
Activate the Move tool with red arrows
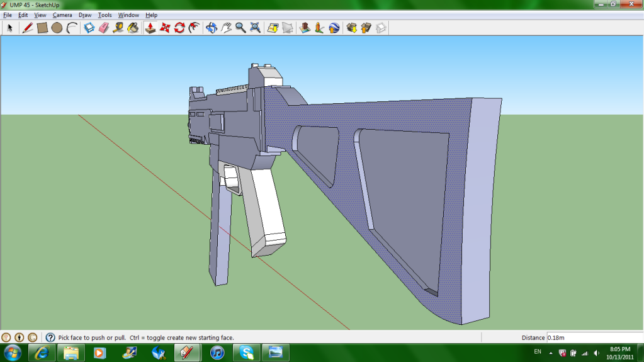(x=165, y=28)
